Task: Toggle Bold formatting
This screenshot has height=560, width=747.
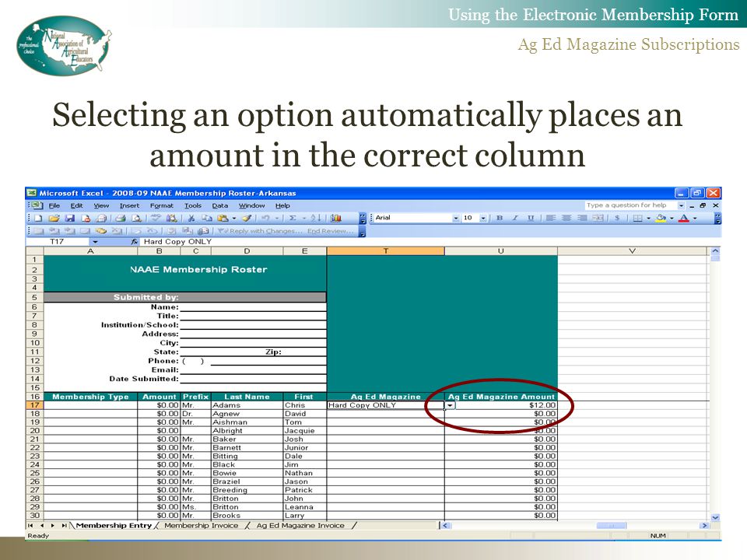Action: (500, 218)
